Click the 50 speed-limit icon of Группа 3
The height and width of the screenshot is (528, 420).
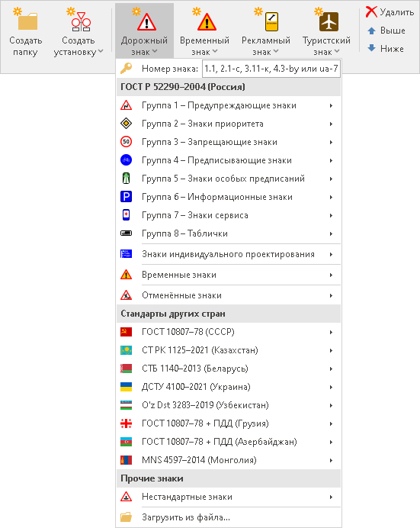[126, 141]
